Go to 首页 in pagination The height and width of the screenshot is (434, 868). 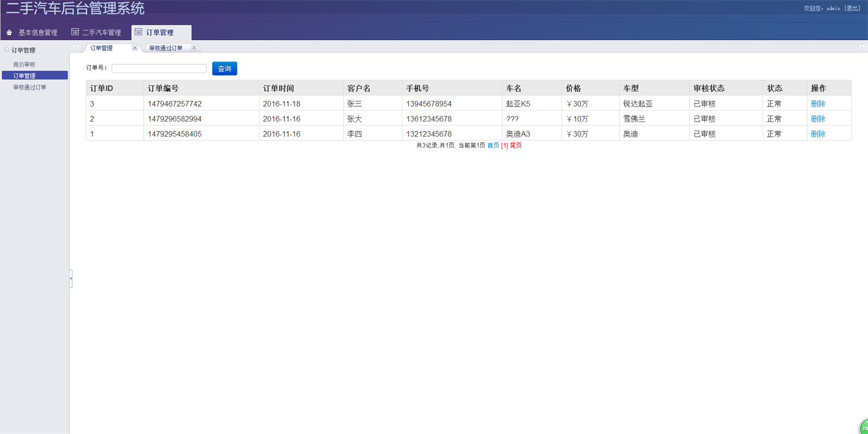pyautogui.click(x=493, y=145)
